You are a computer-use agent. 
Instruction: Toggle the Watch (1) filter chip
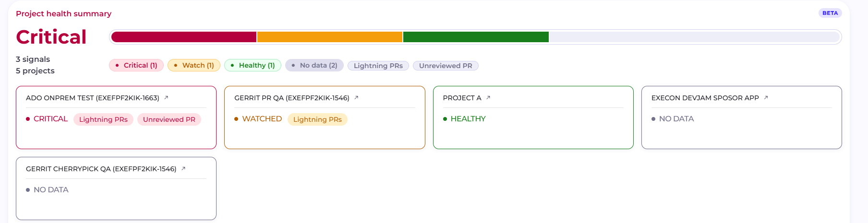click(x=194, y=65)
